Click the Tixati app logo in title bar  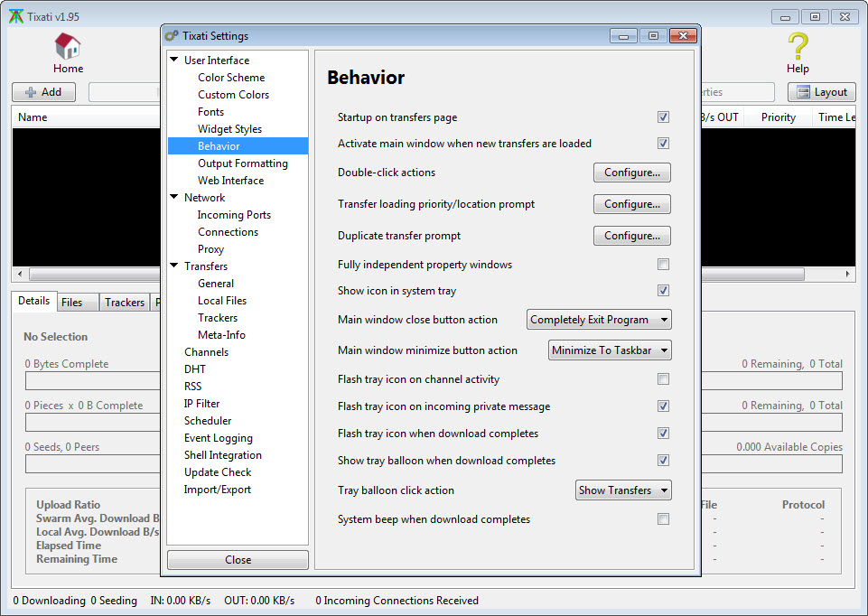(16, 16)
